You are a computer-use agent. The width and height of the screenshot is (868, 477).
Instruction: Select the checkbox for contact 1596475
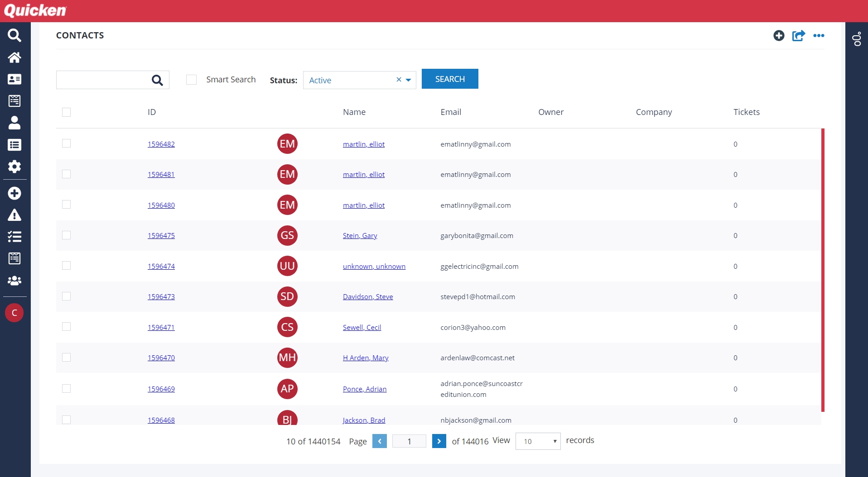click(67, 235)
